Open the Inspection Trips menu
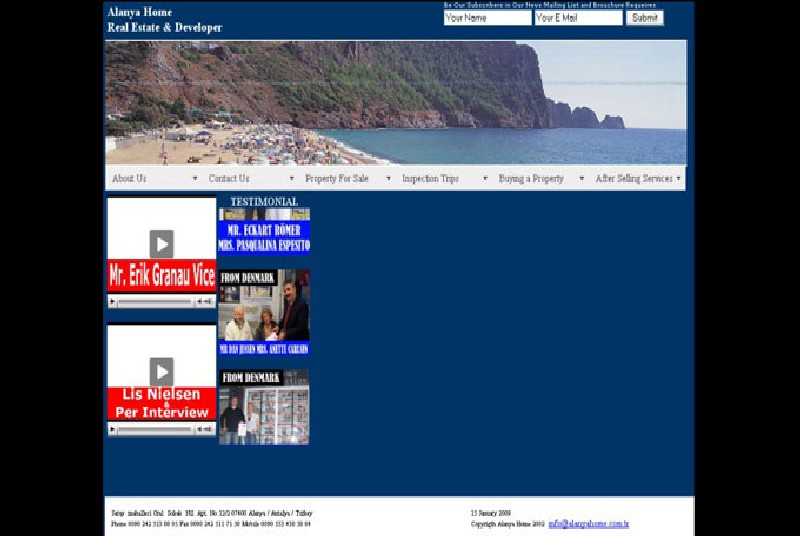The image size is (800, 536). click(430, 179)
